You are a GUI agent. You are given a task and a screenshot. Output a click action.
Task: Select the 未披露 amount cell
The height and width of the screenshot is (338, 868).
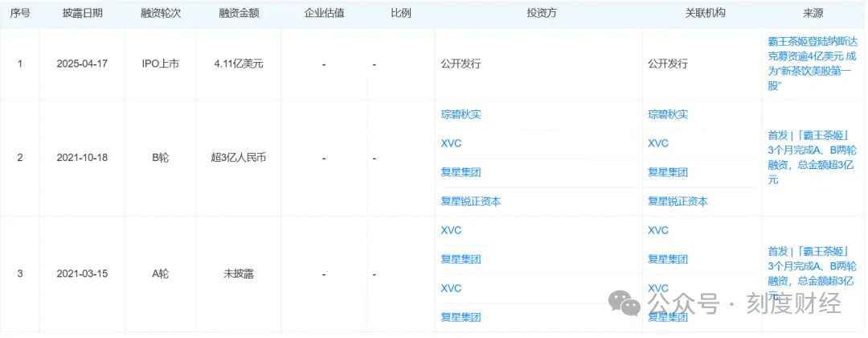pos(240,274)
